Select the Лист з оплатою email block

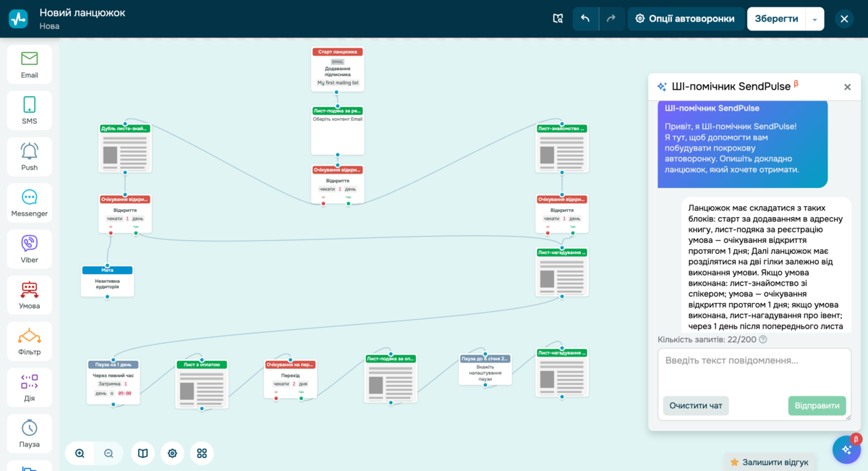tap(203, 384)
